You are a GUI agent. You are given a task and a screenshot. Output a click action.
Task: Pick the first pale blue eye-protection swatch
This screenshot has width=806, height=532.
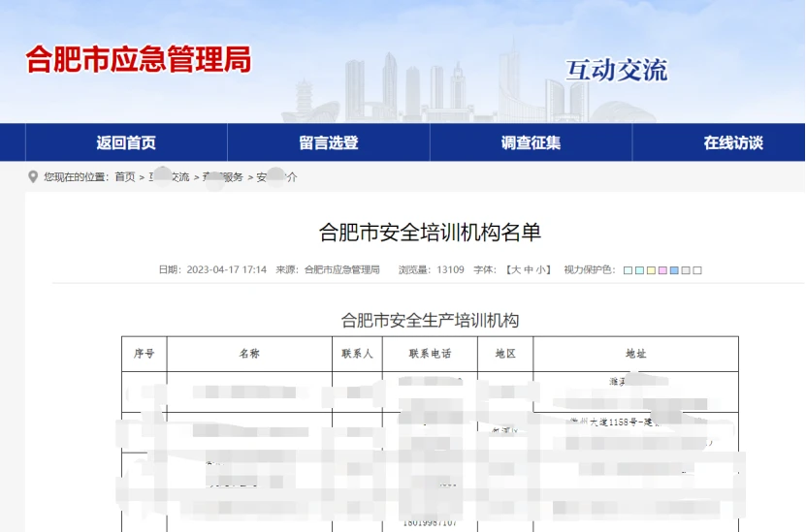pyautogui.click(x=628, y=270)
